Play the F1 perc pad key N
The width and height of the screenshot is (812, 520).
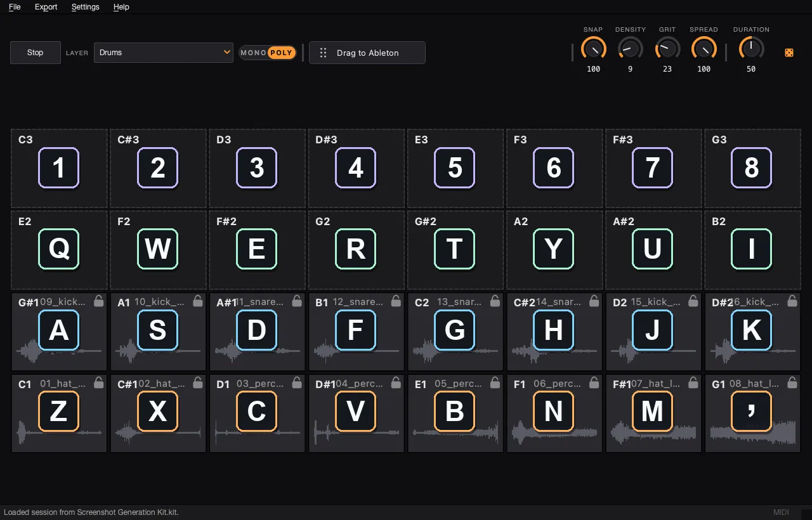554,412
